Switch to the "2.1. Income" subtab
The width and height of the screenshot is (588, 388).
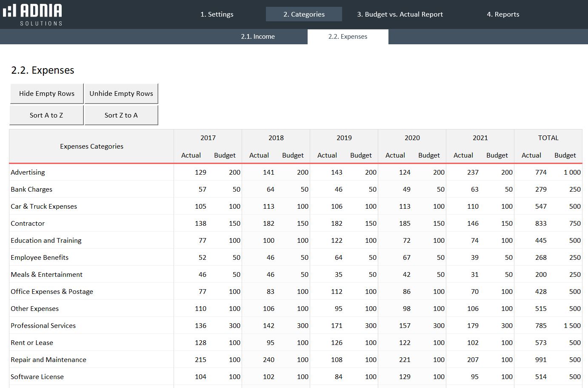(258, 37)
